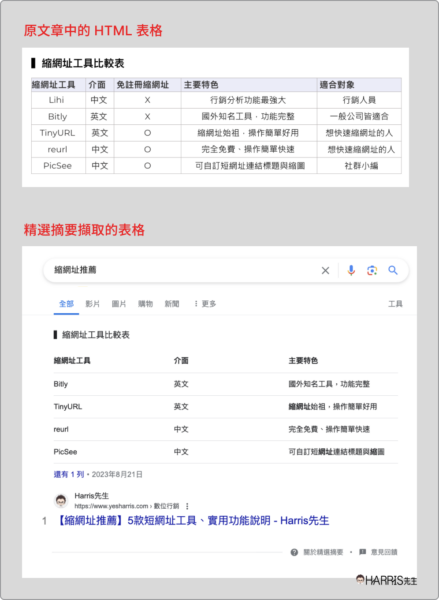Switch to the 購物 tab
Image resolution: width=439 pixels, height=600 pixels.
[145, 304]
